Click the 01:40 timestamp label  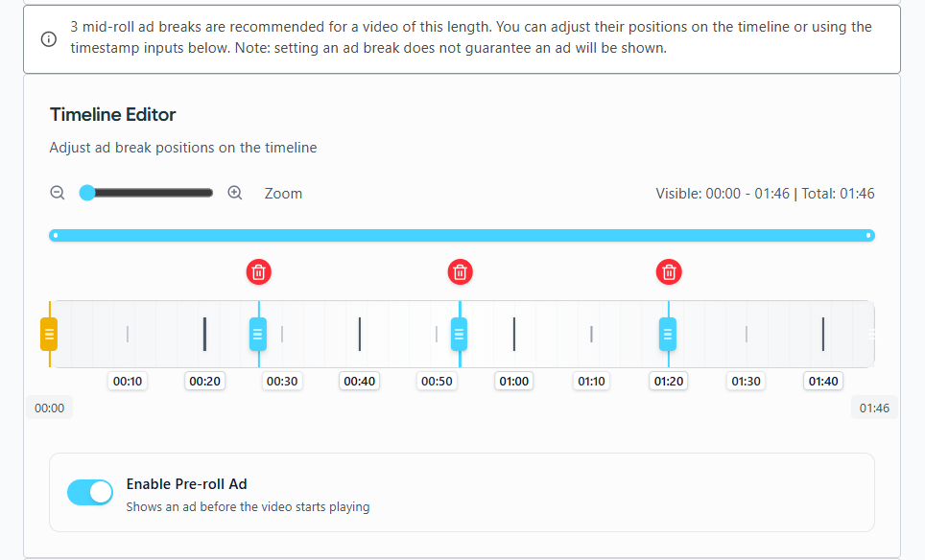pos(823,382)
